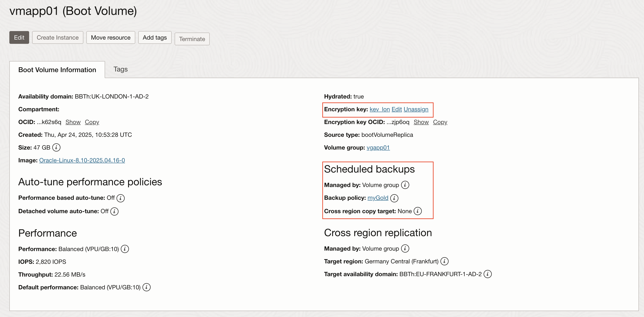Click the info icon next to Size
Screen dimensions: 644x317
(56, 147)
